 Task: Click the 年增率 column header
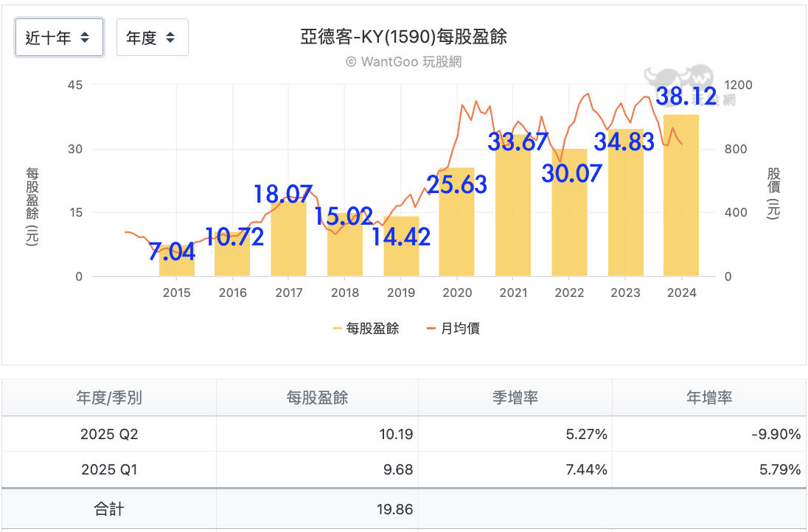(x=709, y=398)
